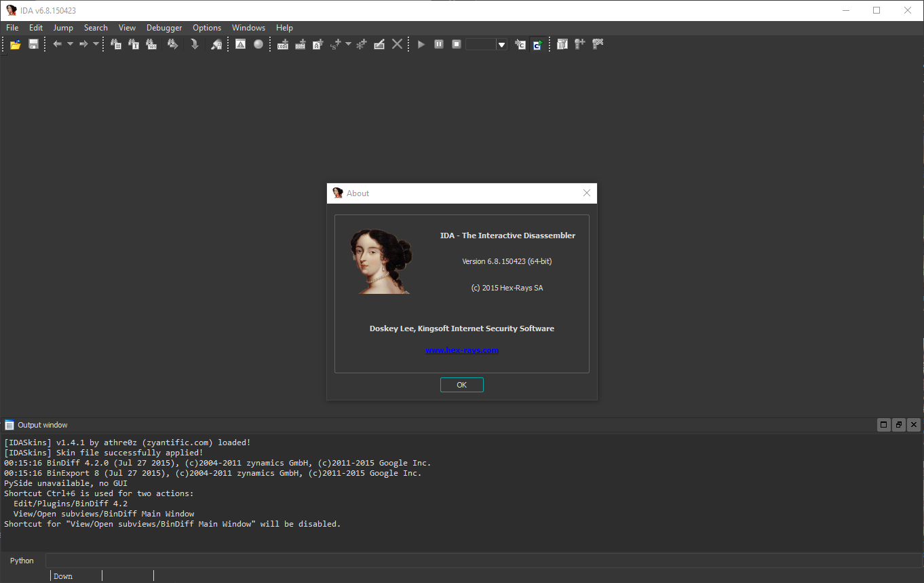Expand dropdown next to 's' plus icon
The width and height of the screenshot is (924, 583).
tap(348, 44)
